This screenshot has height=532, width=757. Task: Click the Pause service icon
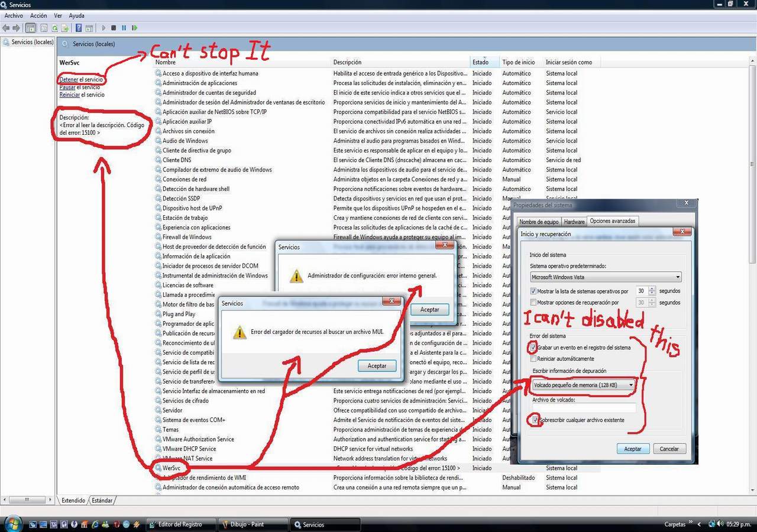124,28
